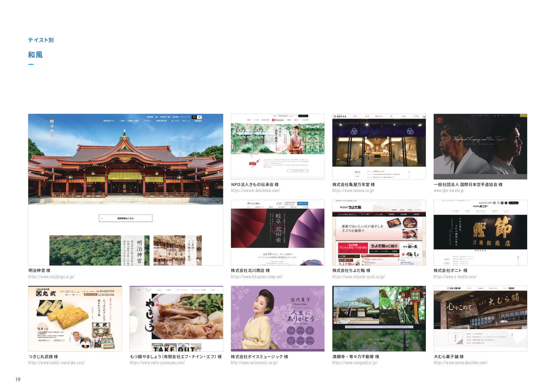Switch Meiji Jingu site language to JP

(x=199, y=117)
